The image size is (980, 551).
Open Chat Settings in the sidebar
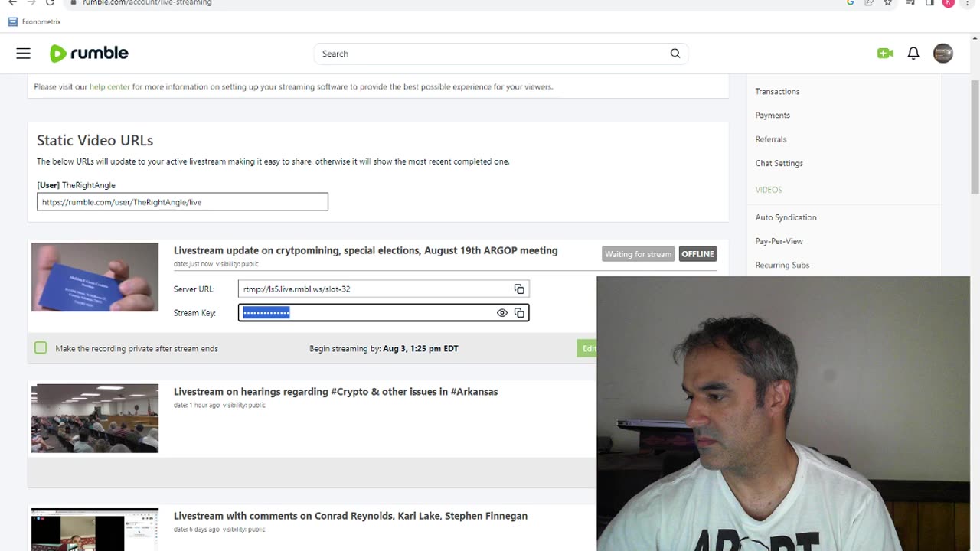(779, 163)
